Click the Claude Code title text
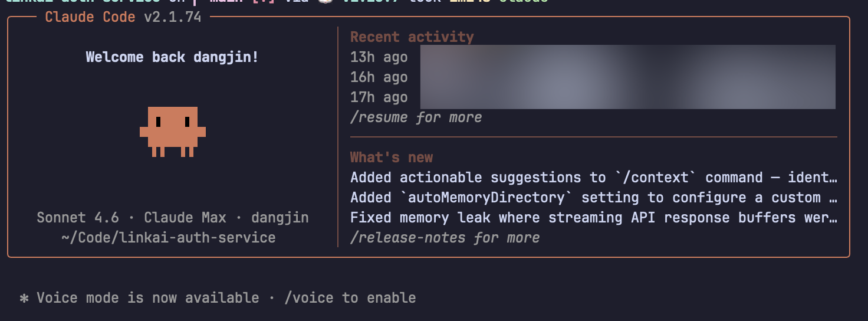The image size is (868, 321). [x=90, y=17]
